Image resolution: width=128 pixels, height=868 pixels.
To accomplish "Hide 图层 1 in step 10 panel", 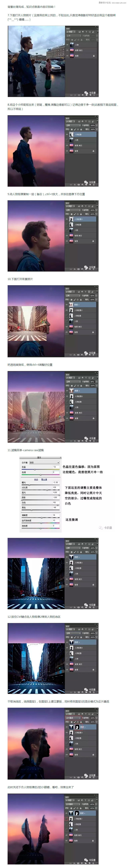I will 67,305.
